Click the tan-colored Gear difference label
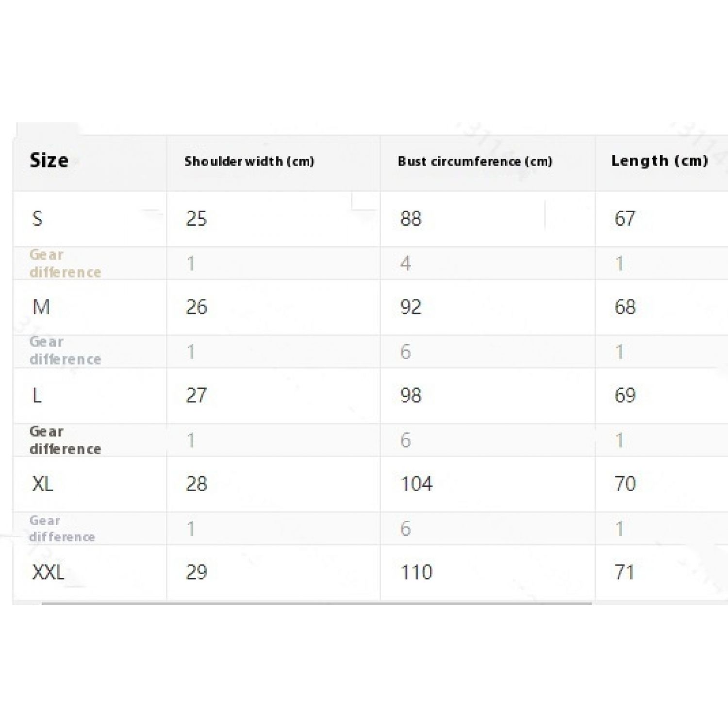 (x=65, y=264)
